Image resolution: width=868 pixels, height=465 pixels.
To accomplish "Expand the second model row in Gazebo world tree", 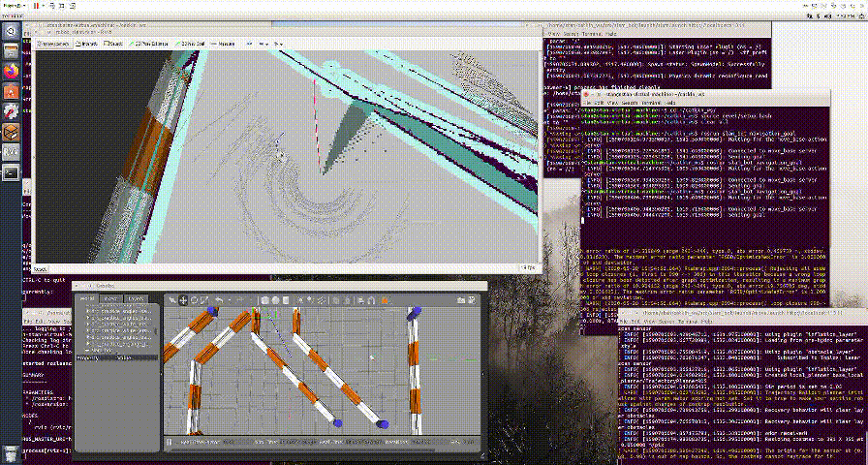I will 88,318.
